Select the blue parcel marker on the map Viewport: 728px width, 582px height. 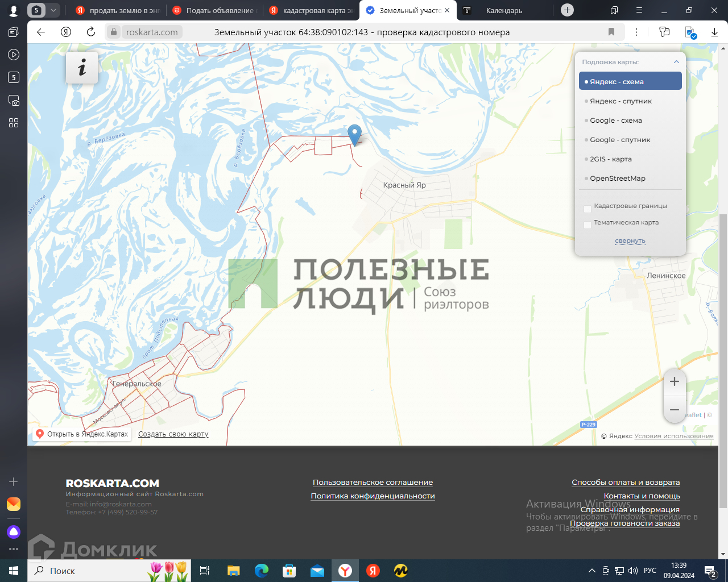(x=354, y=135)
